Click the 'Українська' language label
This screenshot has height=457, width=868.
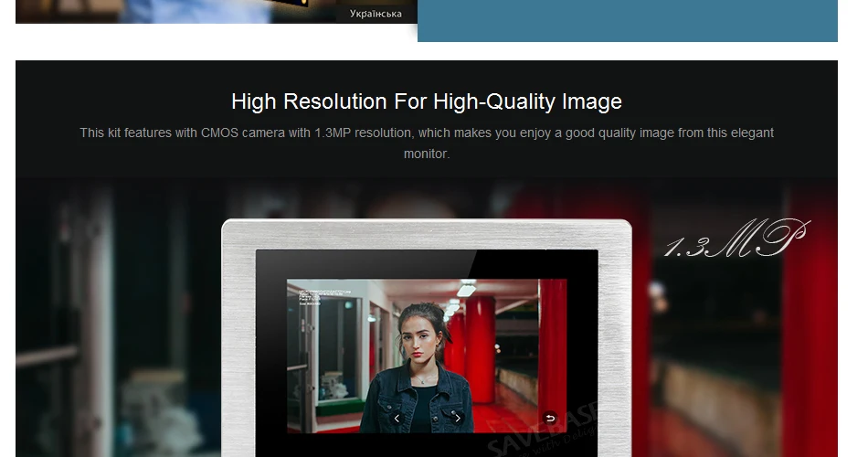click(x=376, y=14)
